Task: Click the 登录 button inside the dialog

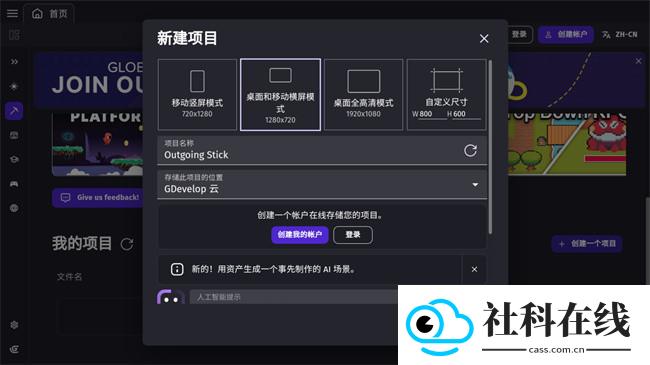Action: point(353,235)
